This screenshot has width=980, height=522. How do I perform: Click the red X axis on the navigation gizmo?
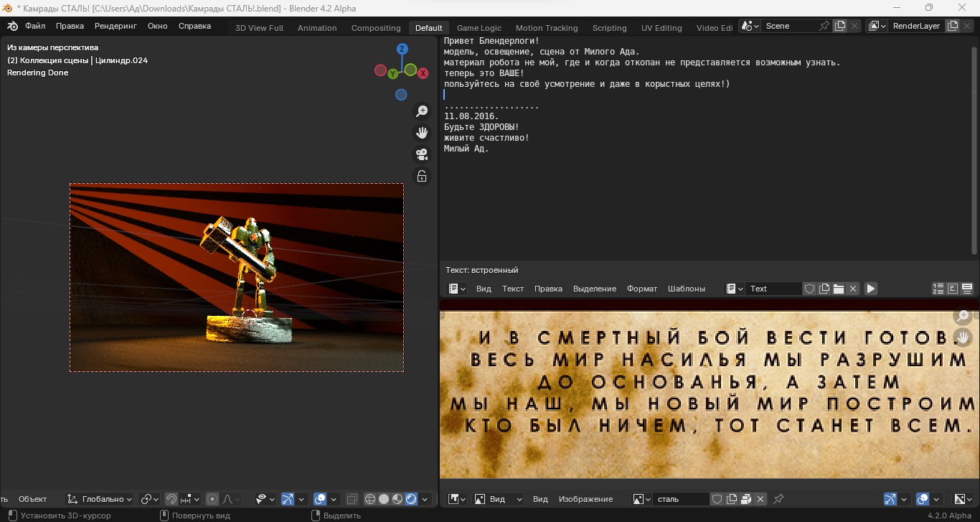pos(423,73)
